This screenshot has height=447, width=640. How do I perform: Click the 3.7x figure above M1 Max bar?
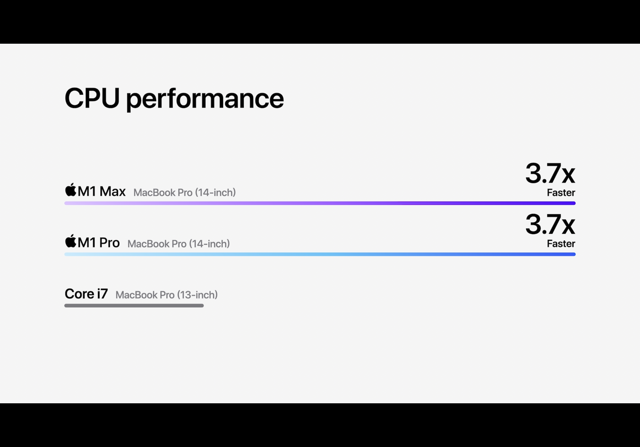click(550, 173)
